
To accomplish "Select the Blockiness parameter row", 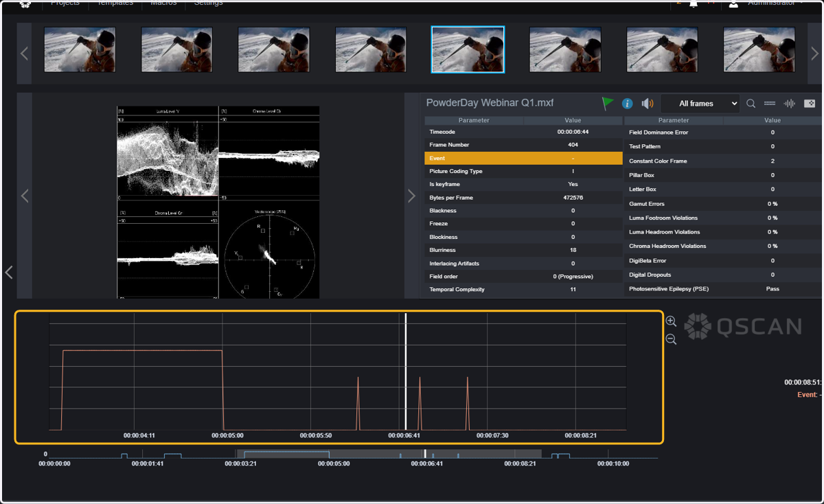I will 523,237.
